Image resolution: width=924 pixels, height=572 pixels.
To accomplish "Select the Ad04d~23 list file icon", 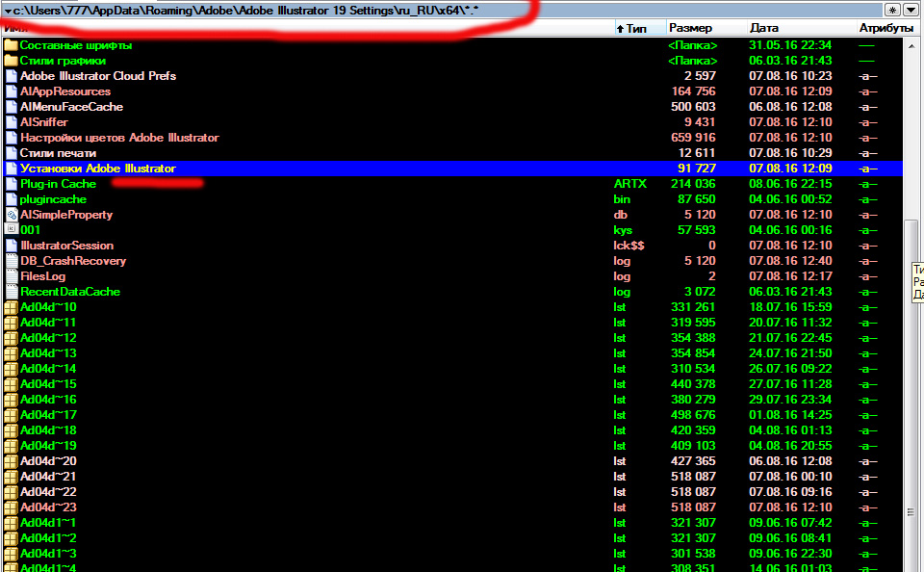I will (11, 507).
